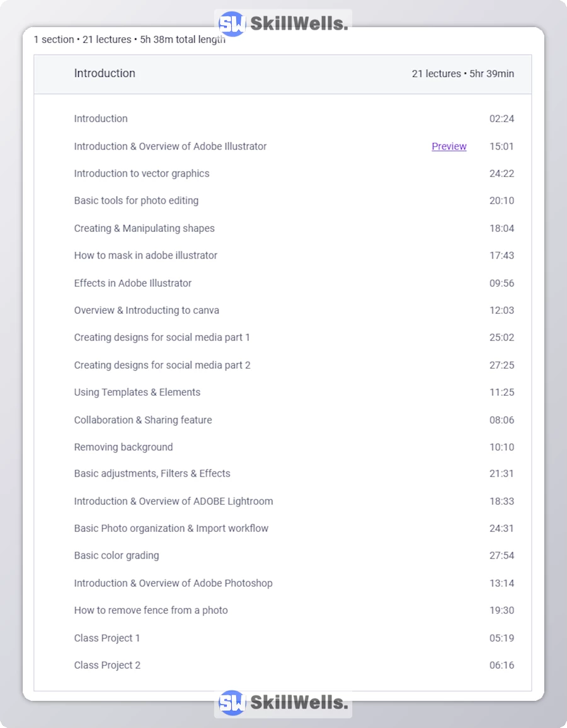Open Class Project 2 lecture

tap(107, 665)
